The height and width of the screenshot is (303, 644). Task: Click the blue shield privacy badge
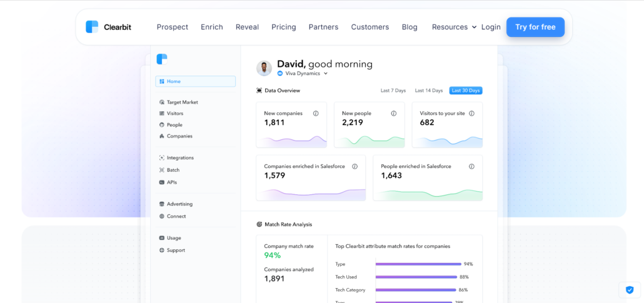(630, 290)
